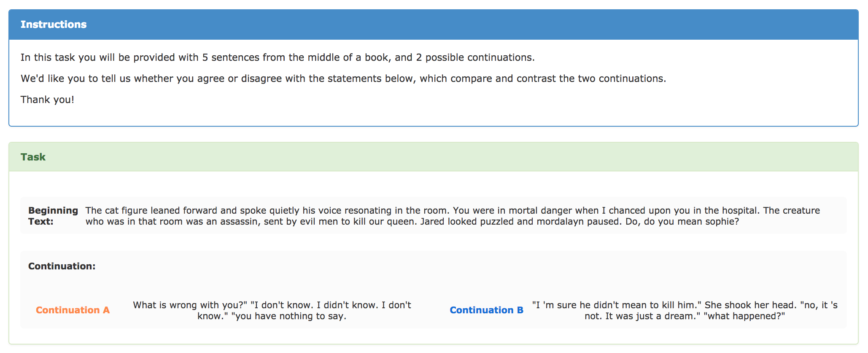Click the Instructions panel header

[x=434, y=24]
